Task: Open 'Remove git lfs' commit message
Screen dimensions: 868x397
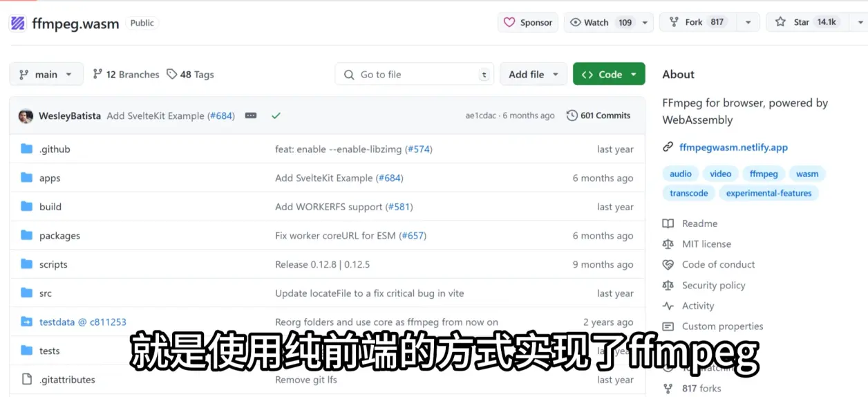Action: 306,380
